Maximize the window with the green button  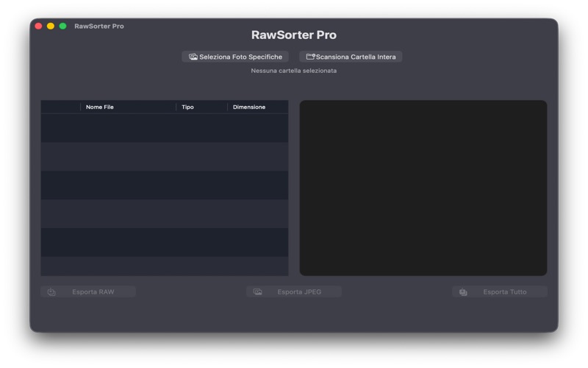click(63, 26)
